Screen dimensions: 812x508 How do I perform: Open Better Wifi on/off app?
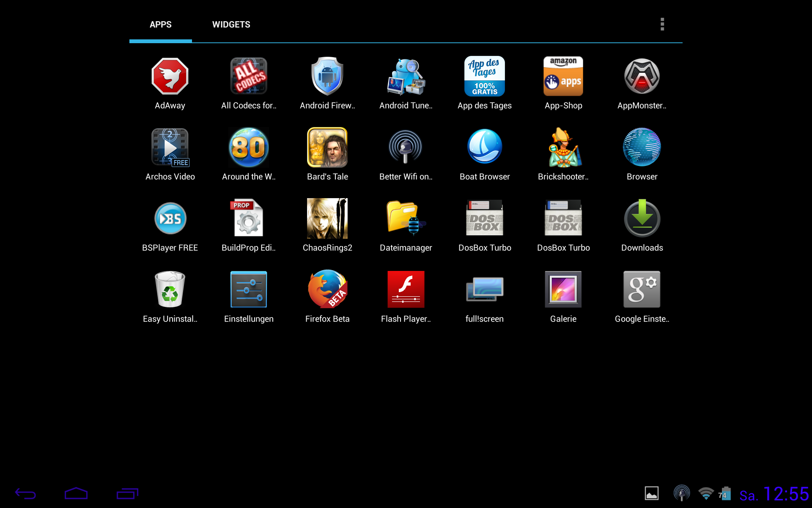(406, 148)
